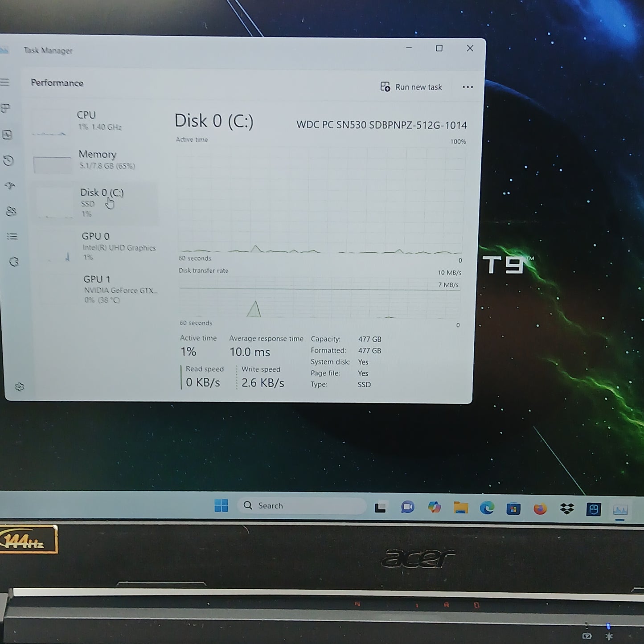Viewport: 644px width, 644px height.
Task: Click the Disk 0 (C:) heading
Action: 214,121
